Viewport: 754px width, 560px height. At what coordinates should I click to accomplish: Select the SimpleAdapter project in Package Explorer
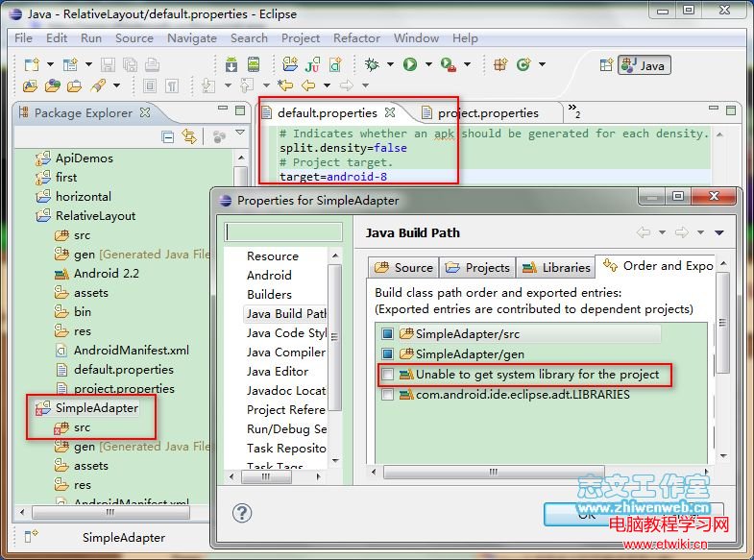pos(97,408)
